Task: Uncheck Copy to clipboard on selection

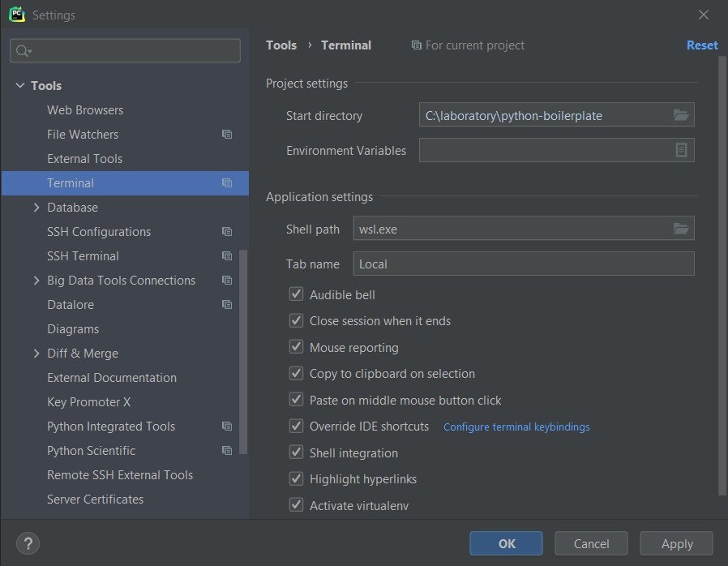Action: pyautogui.click(x=296, y=373)
